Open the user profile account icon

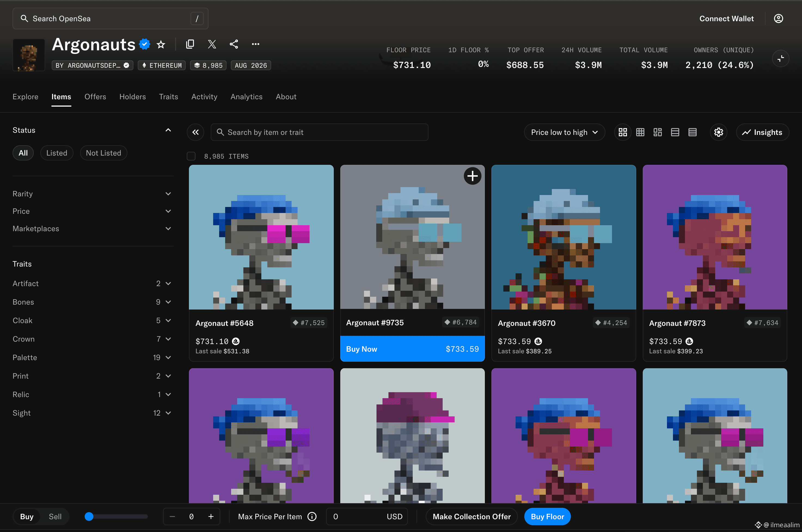[x=778, y=19]
